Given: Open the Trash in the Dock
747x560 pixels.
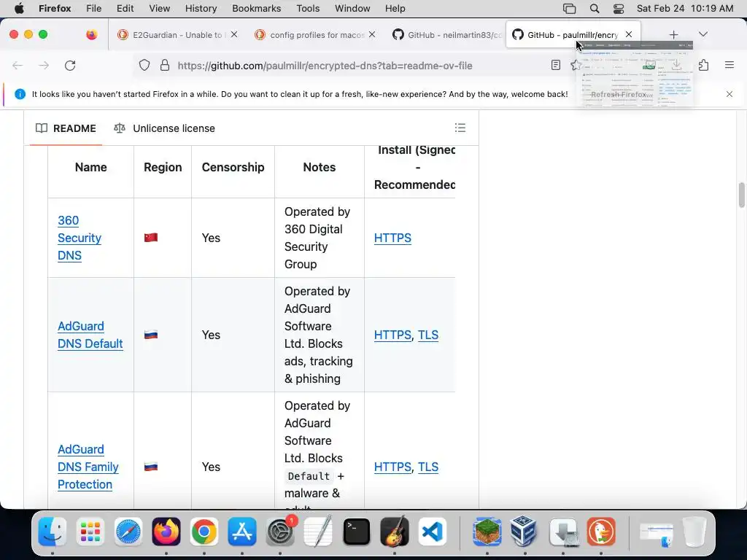Looking at the screenshot, I should (694, 532).
